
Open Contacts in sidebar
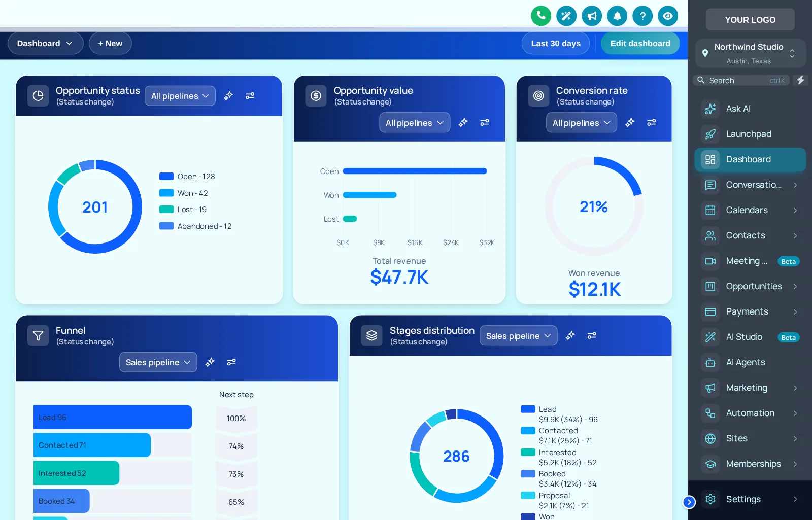pyautogui.click(x=750, y=235)
